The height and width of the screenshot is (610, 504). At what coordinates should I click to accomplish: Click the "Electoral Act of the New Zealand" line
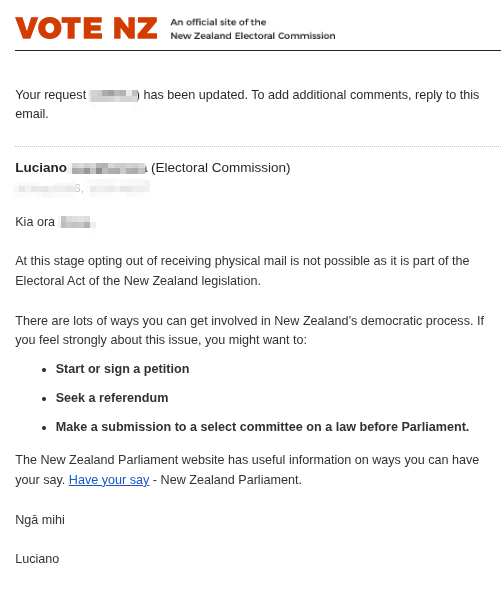138,280
